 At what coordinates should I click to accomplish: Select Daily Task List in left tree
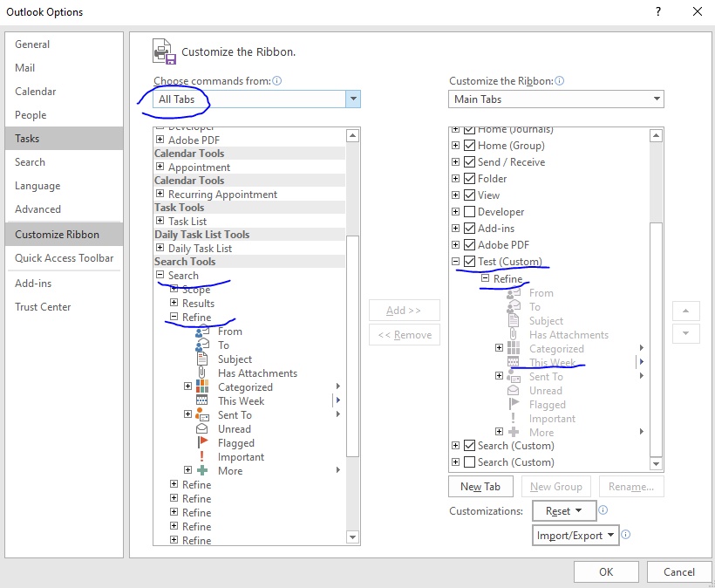200,249
